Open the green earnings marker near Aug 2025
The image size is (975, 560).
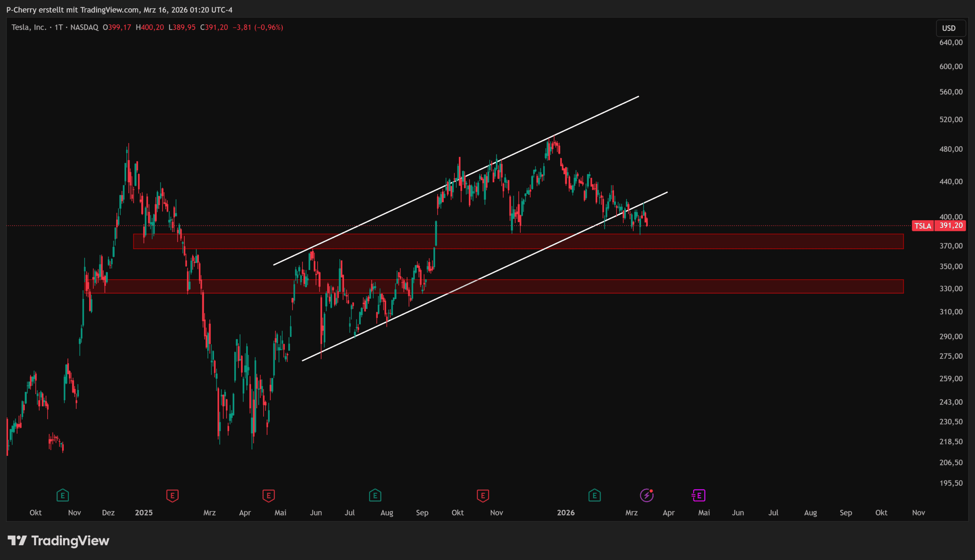point(375,495)
